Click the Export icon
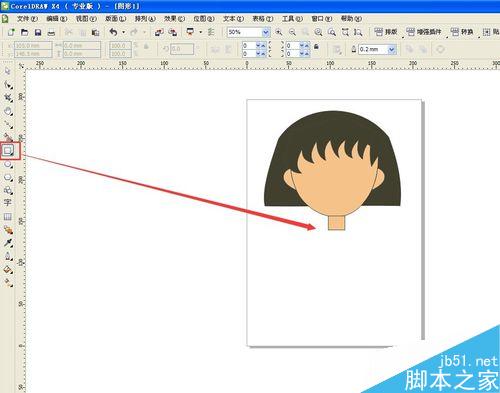This screenshot has height=393, width=500. [x=172, y=32]
